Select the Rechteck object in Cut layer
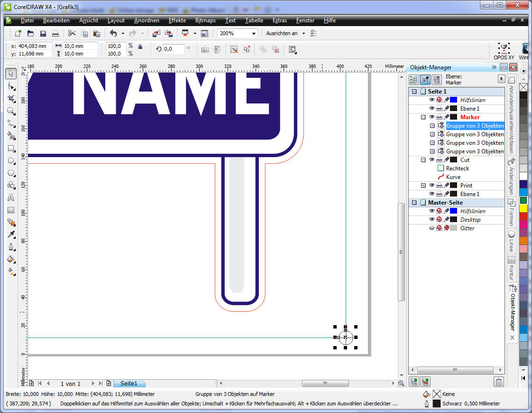 pos(457,169)
